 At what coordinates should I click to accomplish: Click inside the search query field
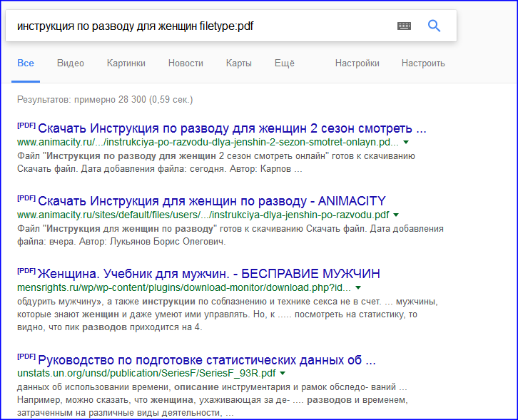pyautogui.click(x=200, y=26)
